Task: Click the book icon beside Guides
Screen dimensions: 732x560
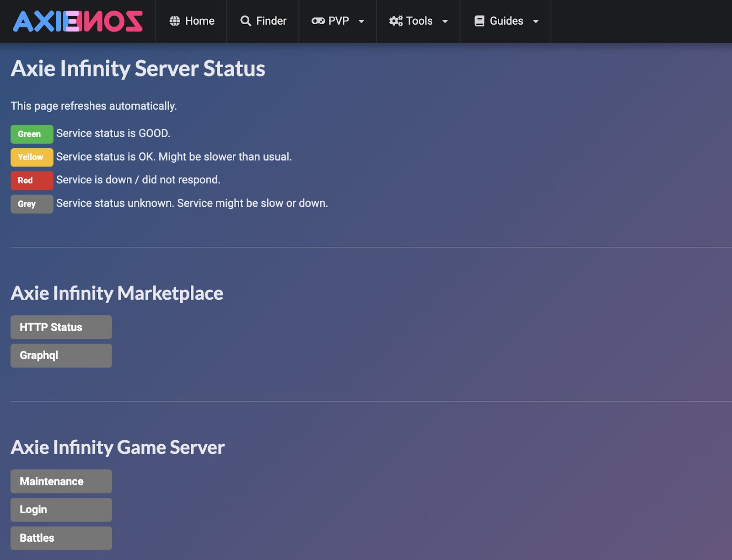Action: coord(479,21)
